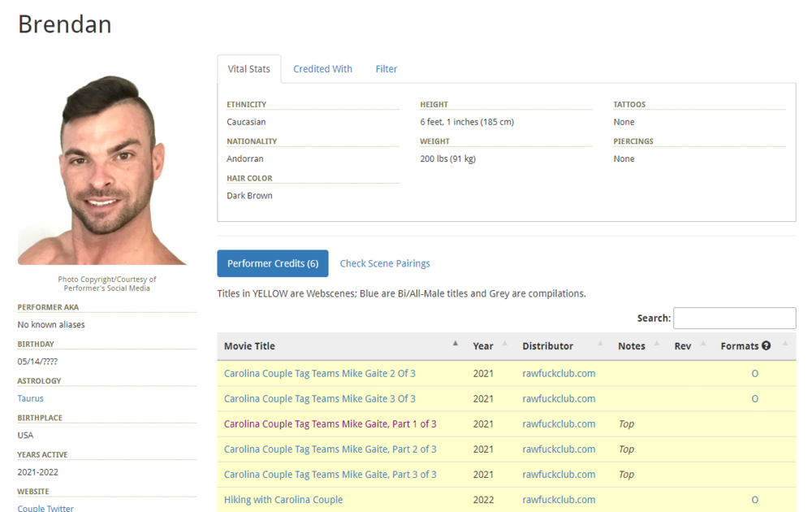
Task: Open Check Scene Pairings
Action: 385,263
